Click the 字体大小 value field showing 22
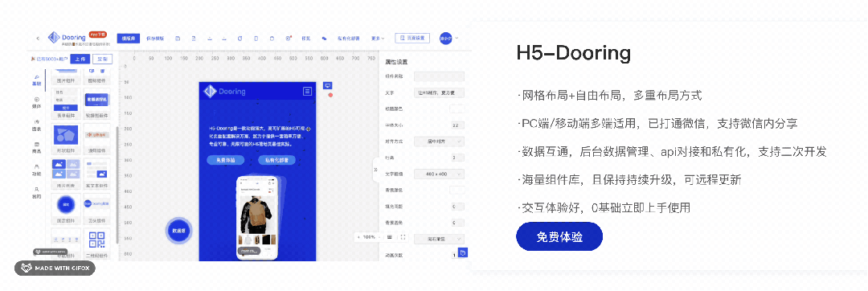Viewport: 868px width, 291px height. 457,125
